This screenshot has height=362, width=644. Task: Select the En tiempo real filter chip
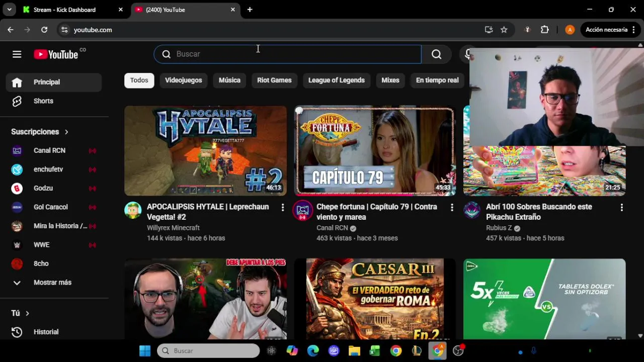click(437, 80)
